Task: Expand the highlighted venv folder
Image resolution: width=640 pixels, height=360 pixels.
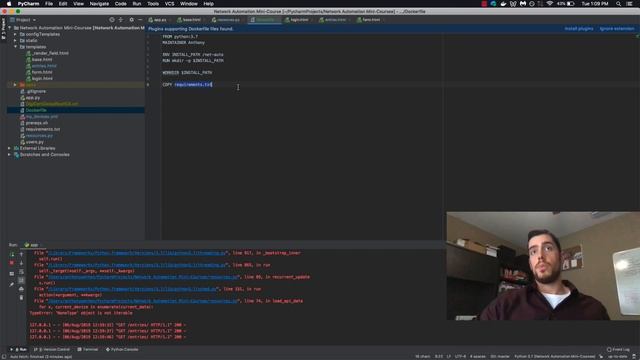Action: pyautogui.click(x=16, y=85)
